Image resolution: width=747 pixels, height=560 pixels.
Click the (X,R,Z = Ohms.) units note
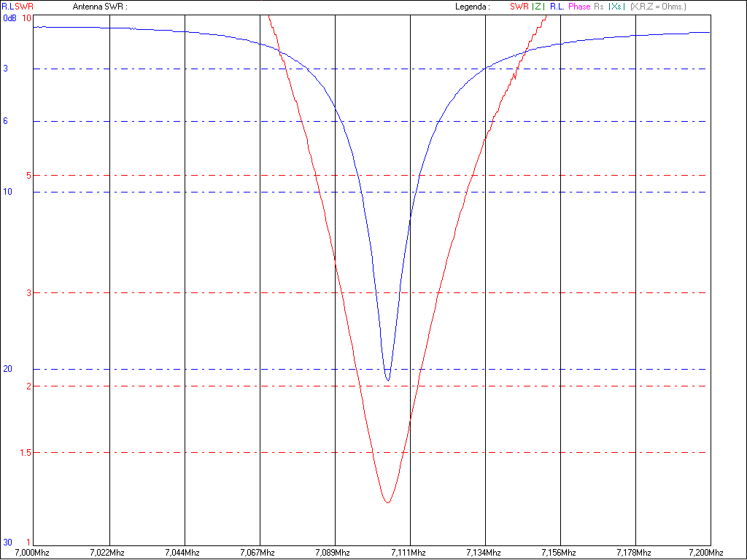point(658,7)
